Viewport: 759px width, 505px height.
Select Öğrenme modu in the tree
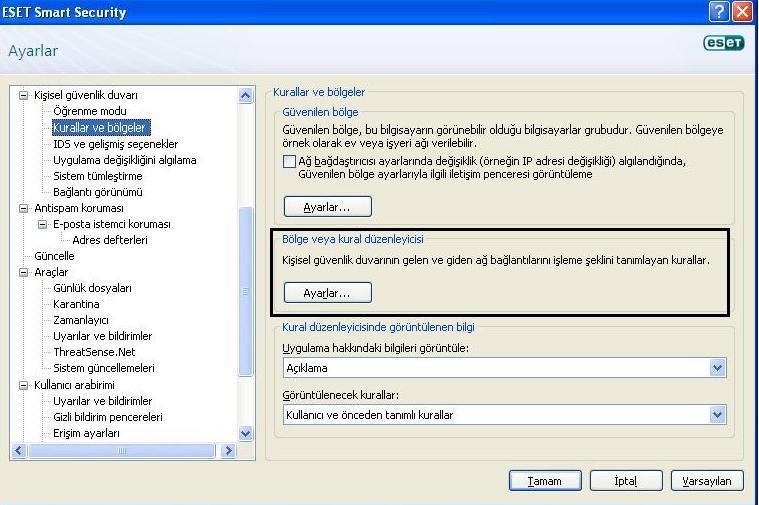90,111
